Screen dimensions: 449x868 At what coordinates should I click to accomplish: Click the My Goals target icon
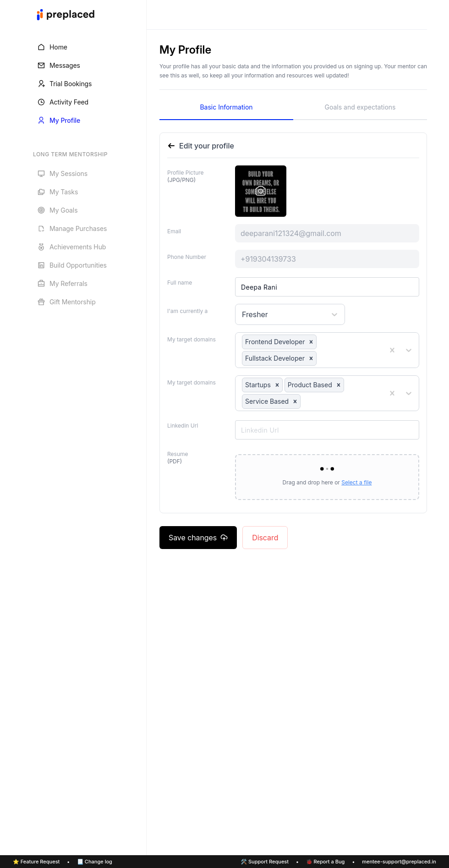(41, 210)
